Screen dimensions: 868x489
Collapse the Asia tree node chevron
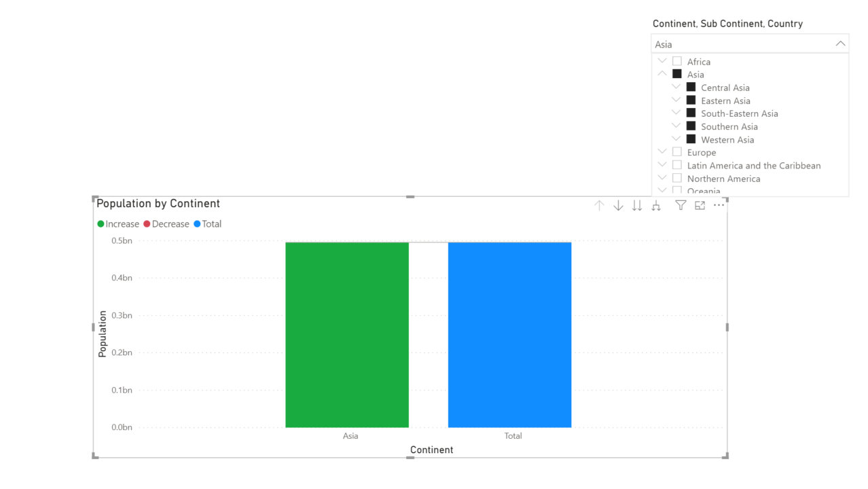pos(662,74)
